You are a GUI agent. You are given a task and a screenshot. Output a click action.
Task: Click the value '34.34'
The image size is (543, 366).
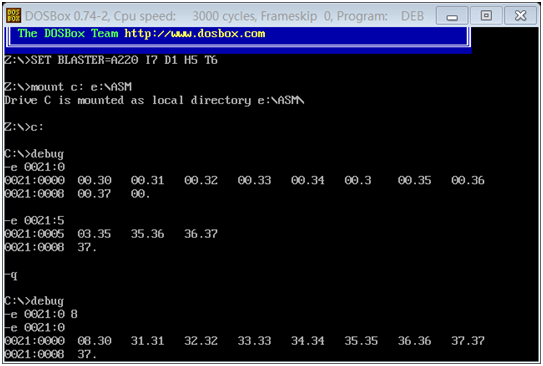tap(308, 341)
